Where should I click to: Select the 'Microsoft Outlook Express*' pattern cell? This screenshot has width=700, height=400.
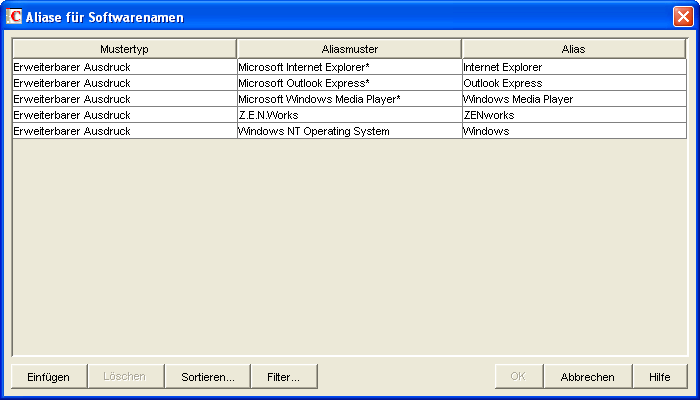350,83
